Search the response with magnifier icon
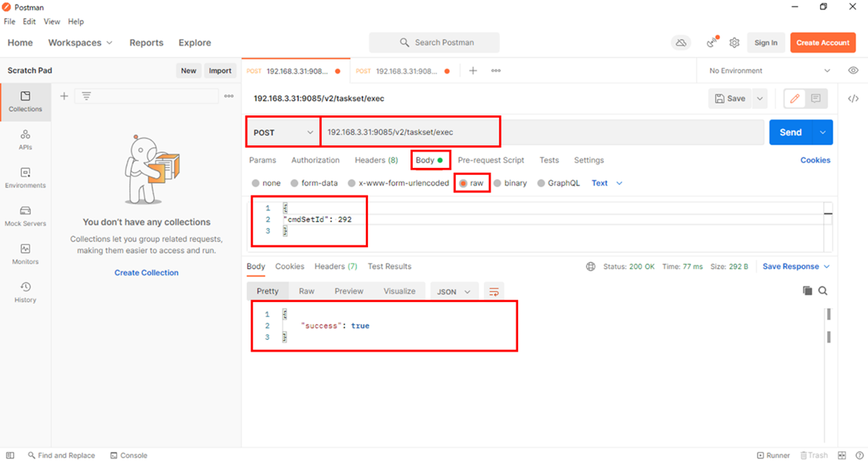Screen dimensions: 868x463 (823, 291)
